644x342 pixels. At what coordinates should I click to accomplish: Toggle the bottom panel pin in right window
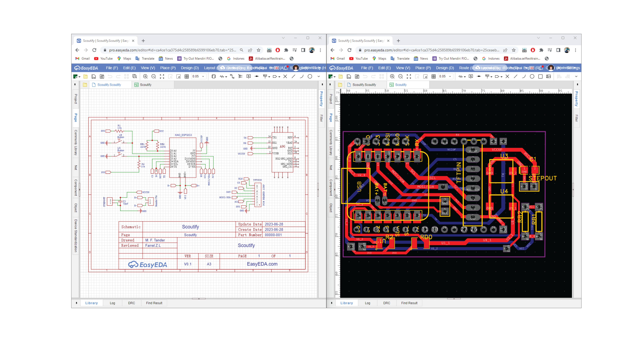click(x=332, y=303)
